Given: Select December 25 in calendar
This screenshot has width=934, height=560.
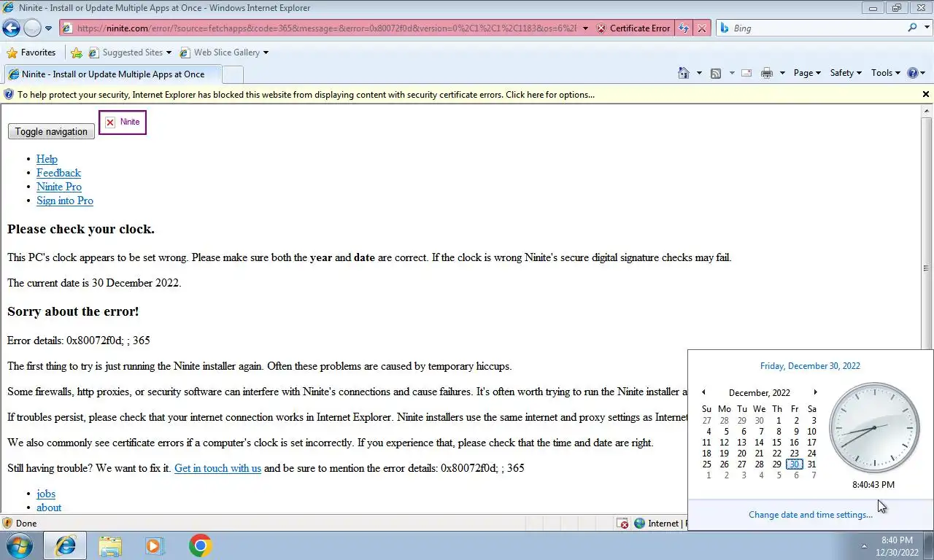Looking at the screenshot, I should pyautogui.click(x=706, y=464).
